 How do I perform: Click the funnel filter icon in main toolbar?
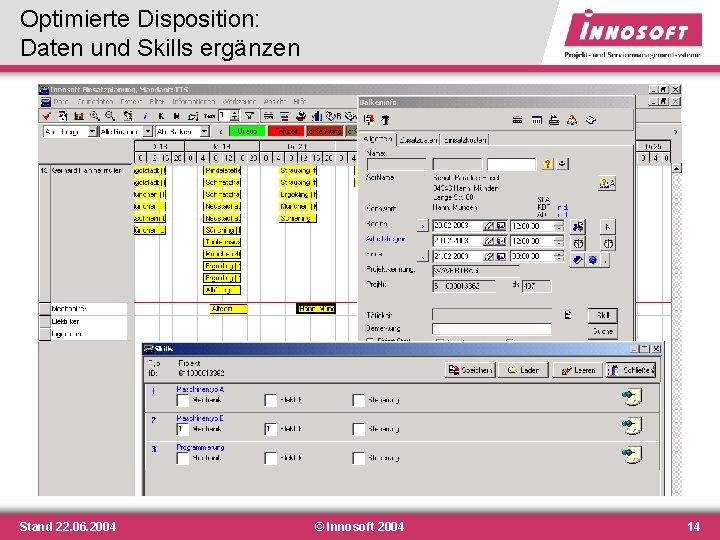tap(249, 116)
